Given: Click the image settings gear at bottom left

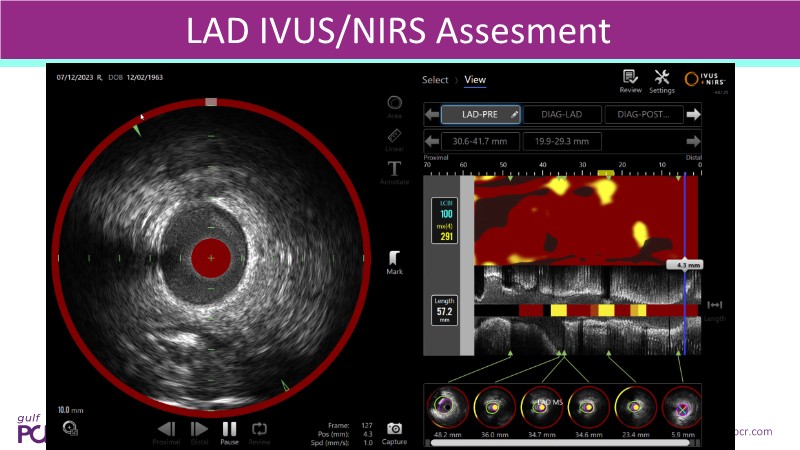Looking at the screenshot, I should 70,429.
